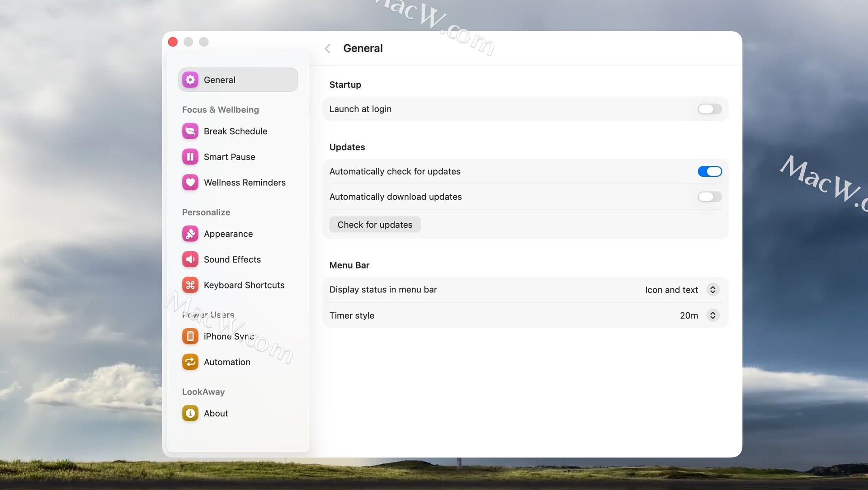Click the About info icon
868x490 pixels.
pos(190,413)
